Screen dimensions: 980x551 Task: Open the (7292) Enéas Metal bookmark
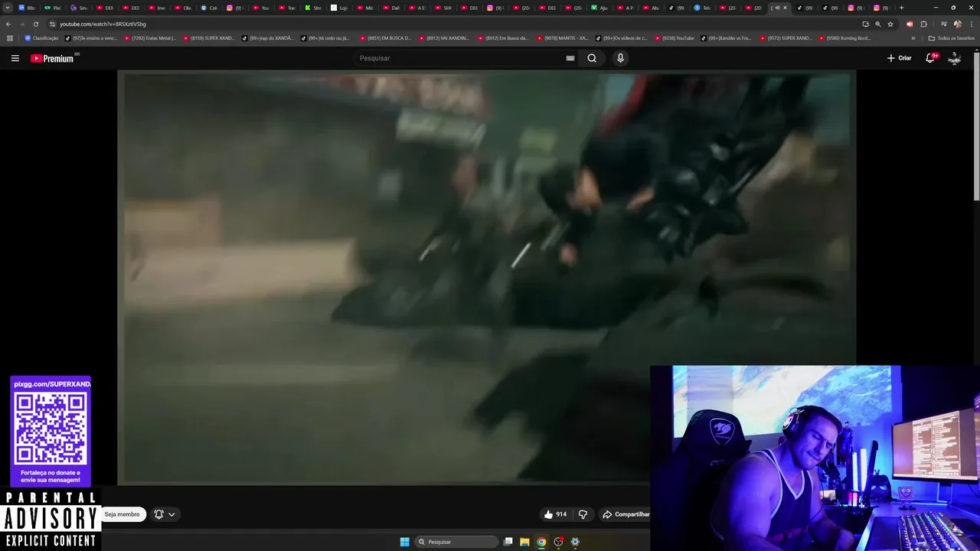[149, 38]
